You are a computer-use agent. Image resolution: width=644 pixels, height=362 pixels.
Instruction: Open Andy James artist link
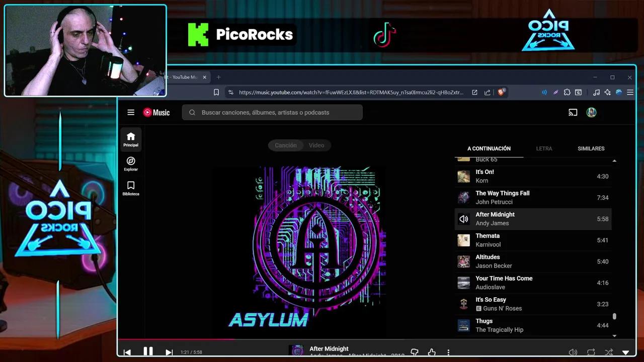tap(492, 223)
